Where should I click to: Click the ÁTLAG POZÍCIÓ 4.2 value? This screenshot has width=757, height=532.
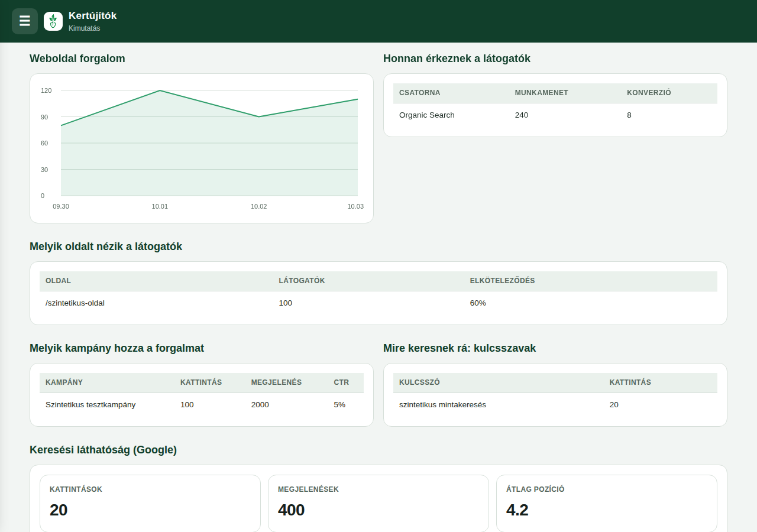click(517, 510)
